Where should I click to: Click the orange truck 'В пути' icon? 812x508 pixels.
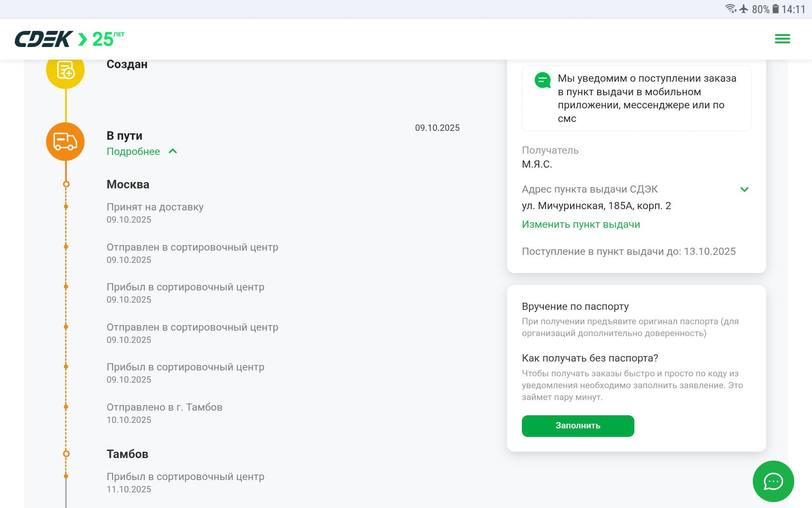point(65,141)
